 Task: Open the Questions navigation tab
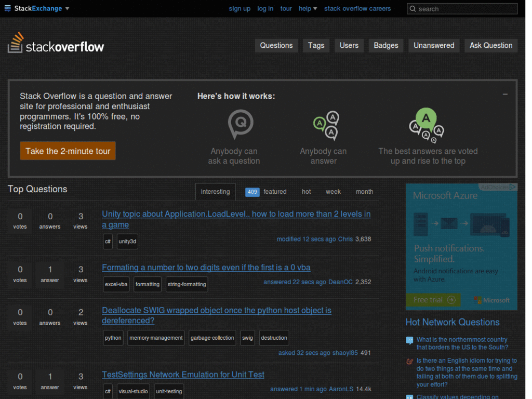(x=276, y=46)
